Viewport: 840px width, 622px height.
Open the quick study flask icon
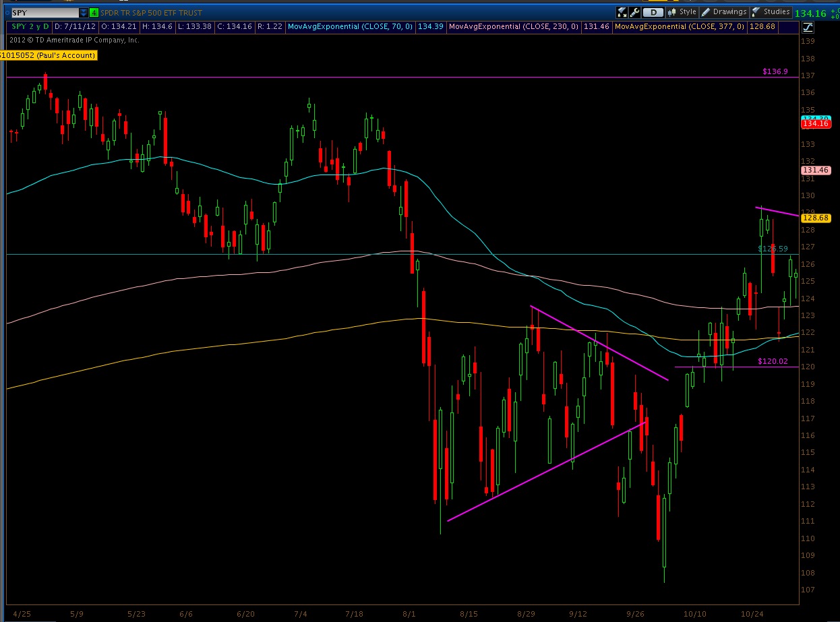click(622, 12)
